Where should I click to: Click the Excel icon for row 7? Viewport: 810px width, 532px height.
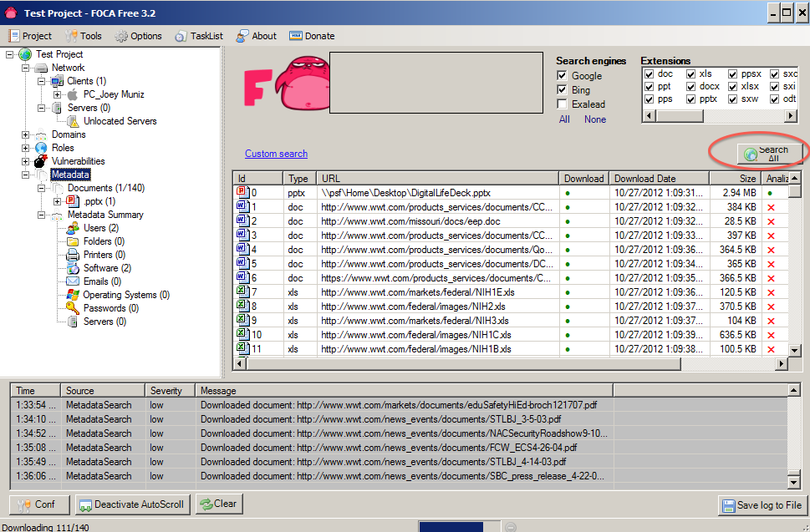242,292
